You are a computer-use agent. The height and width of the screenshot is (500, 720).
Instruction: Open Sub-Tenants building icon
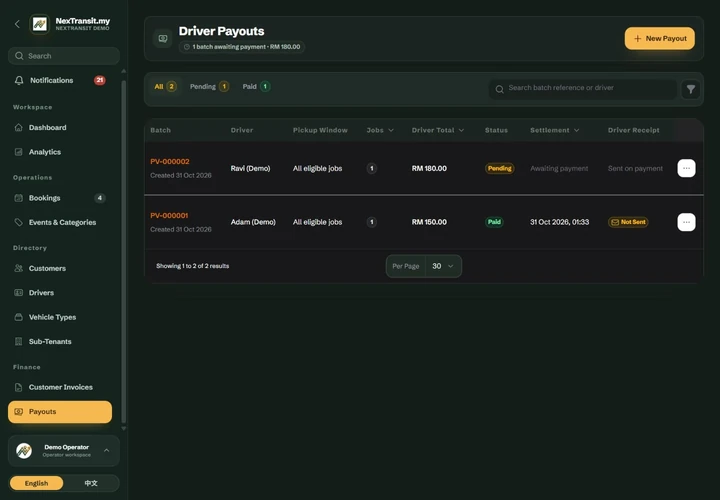18,342
